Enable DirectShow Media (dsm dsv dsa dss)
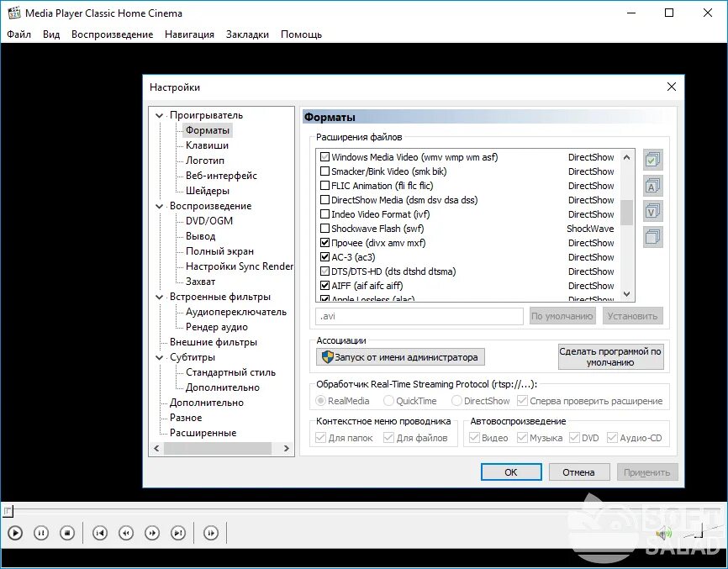Image resolution: width=728 pixels, height=569 pixels. click(x=325, y=200)
